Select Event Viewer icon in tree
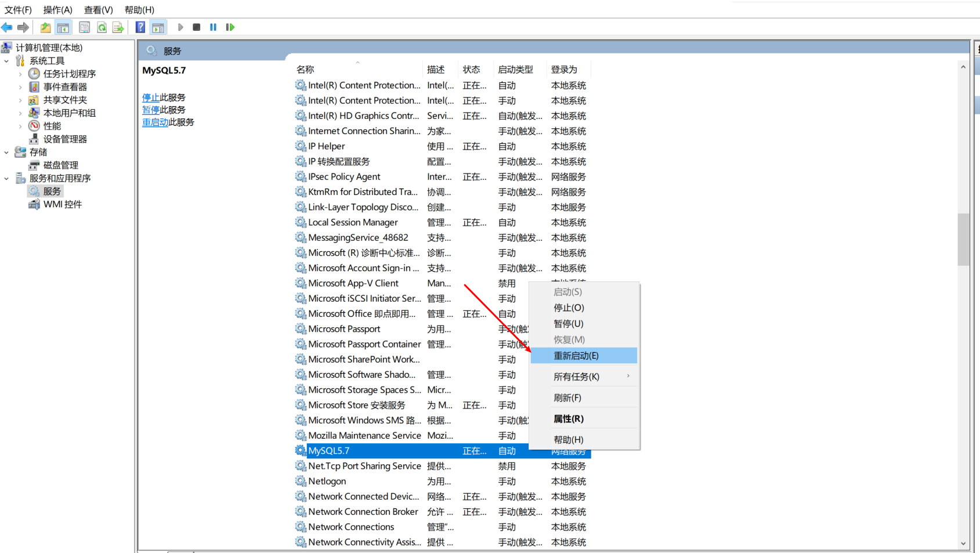 click(34, 86)
